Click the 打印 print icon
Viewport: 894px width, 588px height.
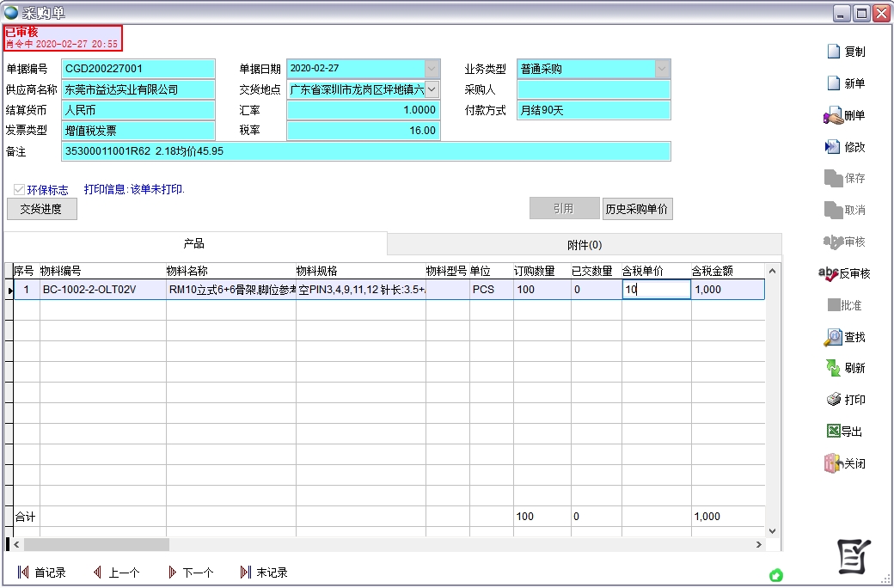click(x=847, y=399)
